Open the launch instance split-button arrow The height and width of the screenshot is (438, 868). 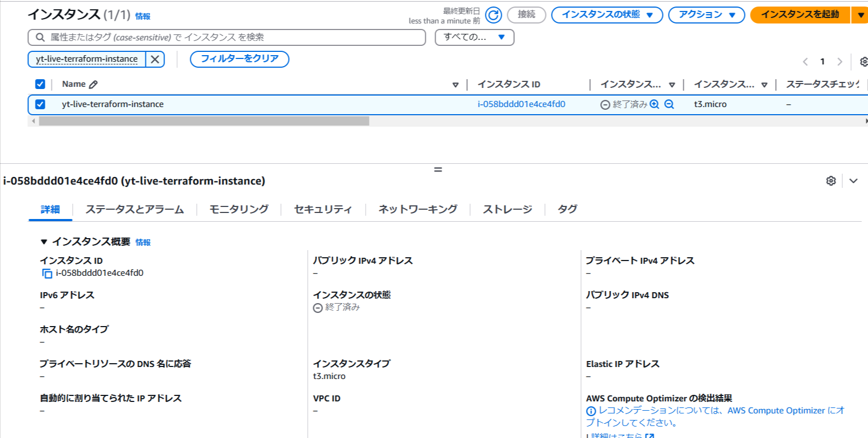[x=860, y=15]
